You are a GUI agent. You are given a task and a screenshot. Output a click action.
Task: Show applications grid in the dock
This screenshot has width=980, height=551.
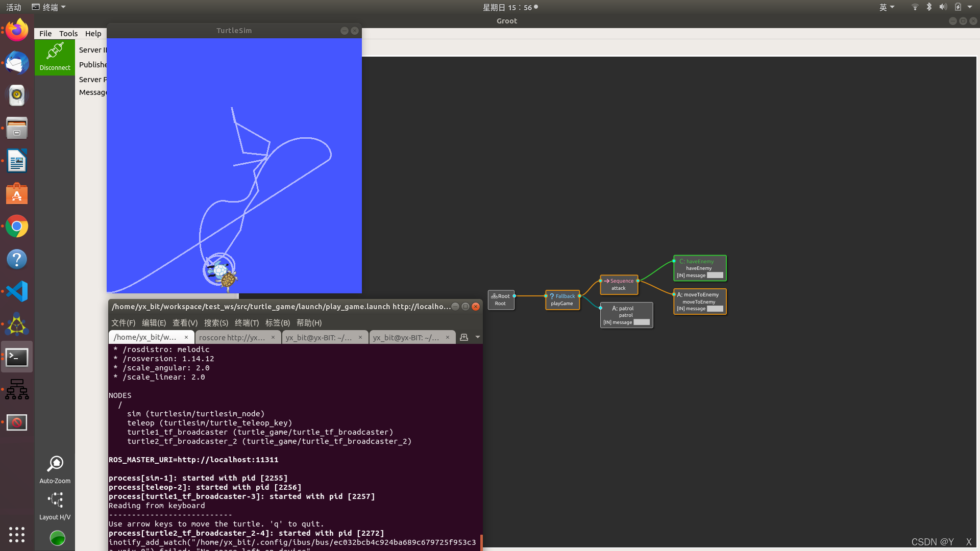point(17,534)
